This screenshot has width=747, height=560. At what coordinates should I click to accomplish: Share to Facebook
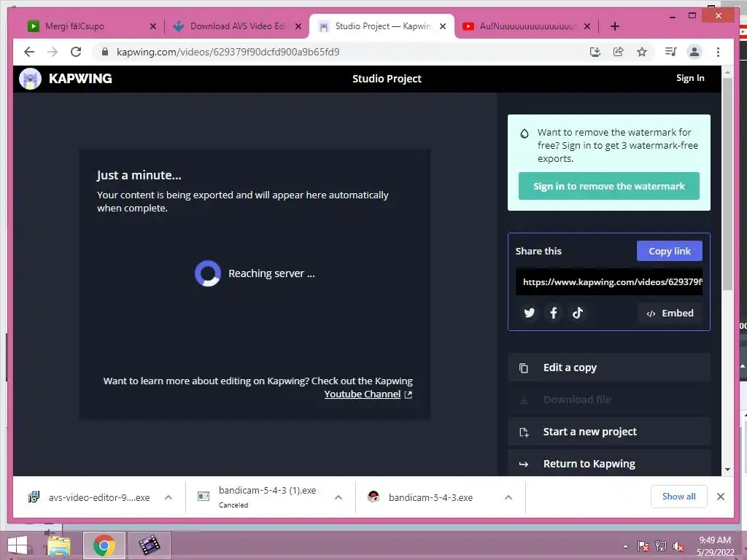[x=554, y=313]
